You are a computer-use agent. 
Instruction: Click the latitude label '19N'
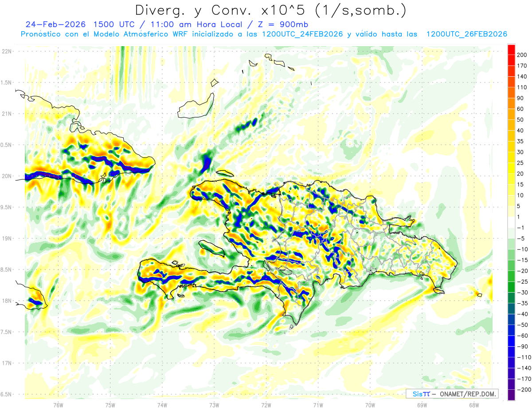click(x=7, y=239)
